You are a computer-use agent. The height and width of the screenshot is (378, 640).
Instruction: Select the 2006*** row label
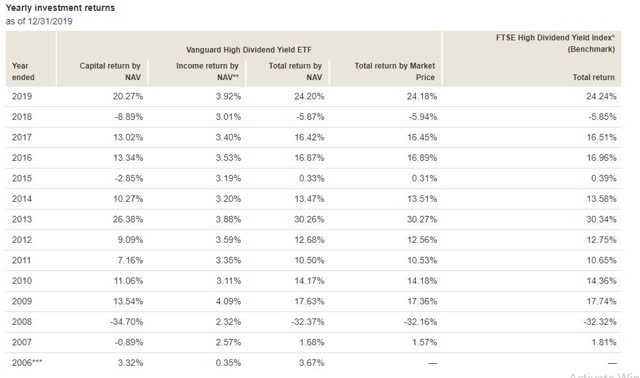tap(27, 362)
